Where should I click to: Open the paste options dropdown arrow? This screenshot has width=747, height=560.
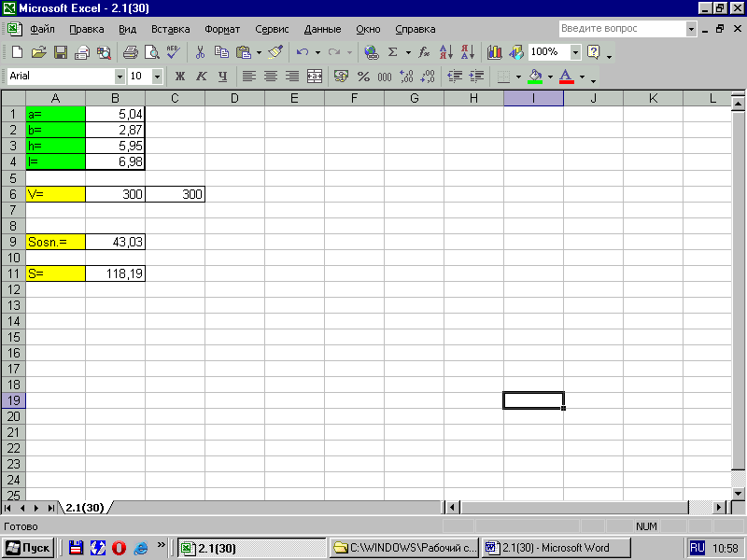point(260,52)
